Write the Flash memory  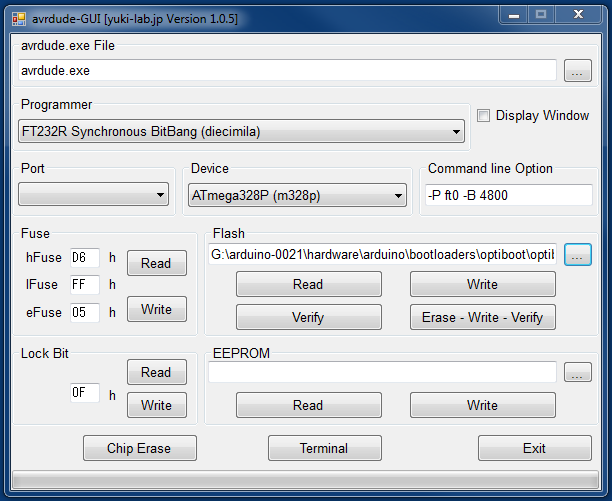point(483,284)
